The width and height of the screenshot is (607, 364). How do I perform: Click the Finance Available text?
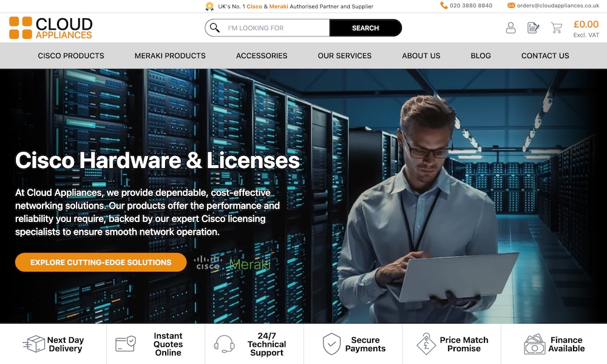pos(566,344)
